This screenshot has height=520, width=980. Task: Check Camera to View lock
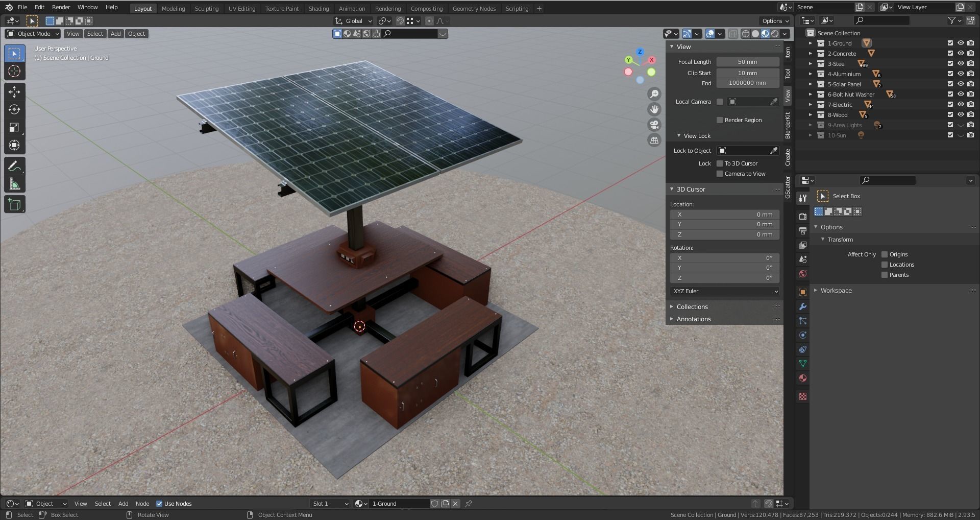(720, 174)
